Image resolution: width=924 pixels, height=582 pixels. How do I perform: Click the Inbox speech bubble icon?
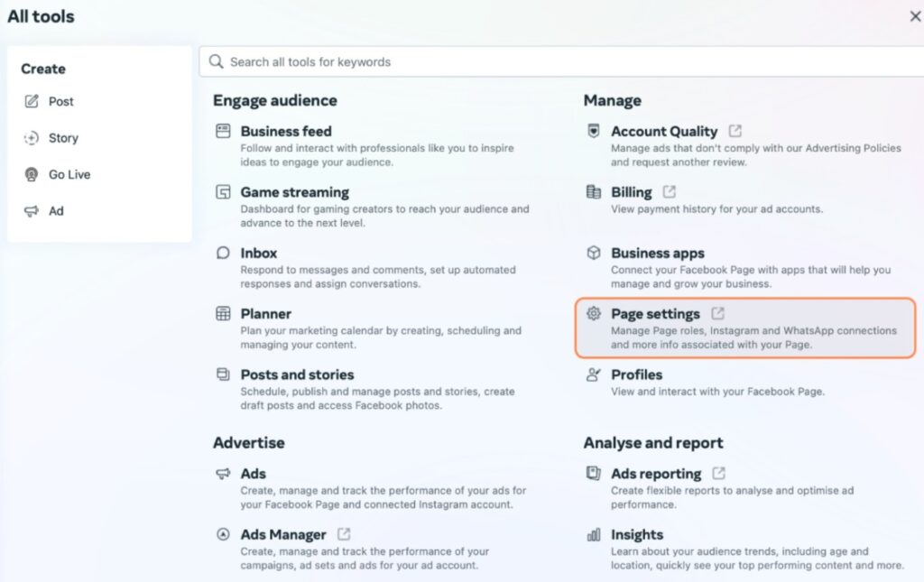(223, 254)
